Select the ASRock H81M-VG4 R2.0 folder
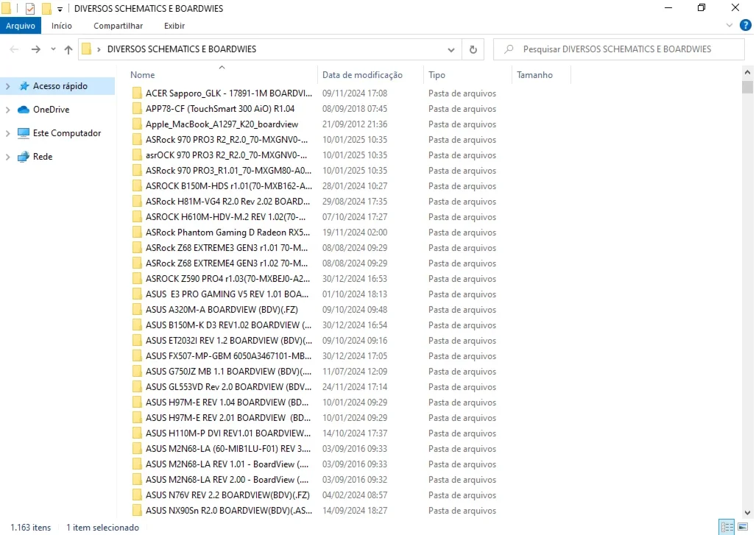The image size is (756, 535). [x=227, y=201]
